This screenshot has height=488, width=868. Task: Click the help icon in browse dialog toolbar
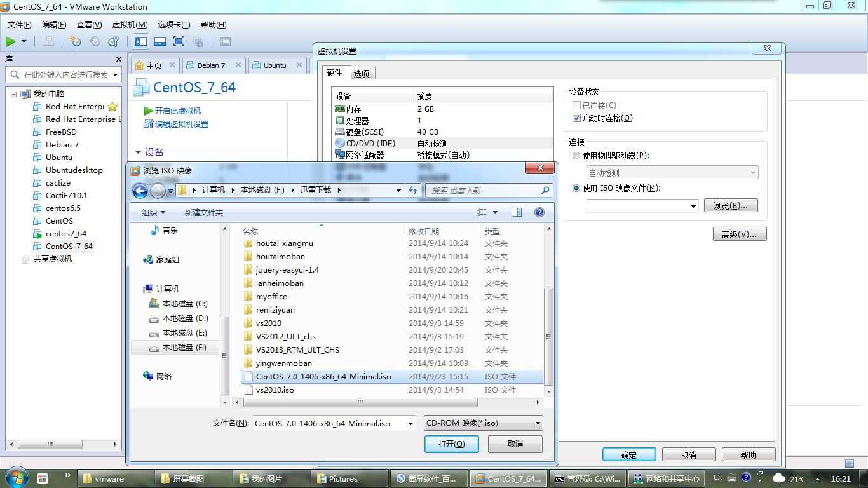tap(539, 212)
